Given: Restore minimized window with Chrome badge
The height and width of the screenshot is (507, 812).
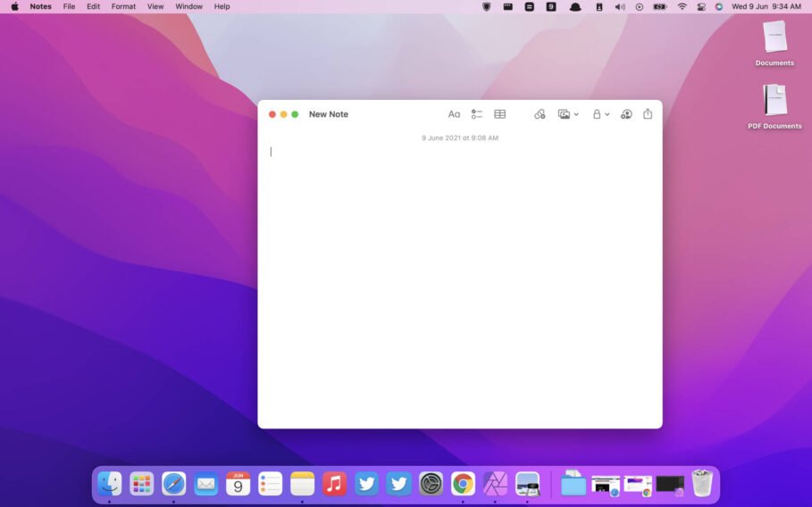Looking at the screenshot, I should tap(638, 486).
